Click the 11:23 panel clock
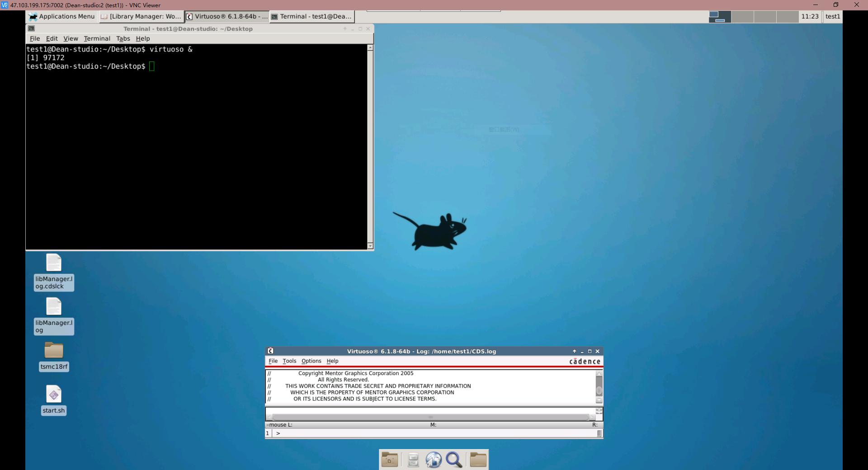 click(810, 17)
